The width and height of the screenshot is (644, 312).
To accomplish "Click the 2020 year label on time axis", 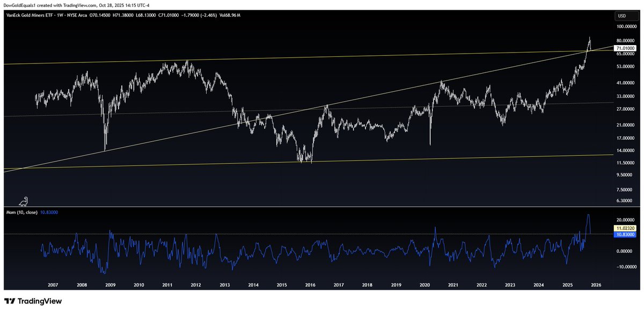I will pyautogui.click(x=425, y=285).
